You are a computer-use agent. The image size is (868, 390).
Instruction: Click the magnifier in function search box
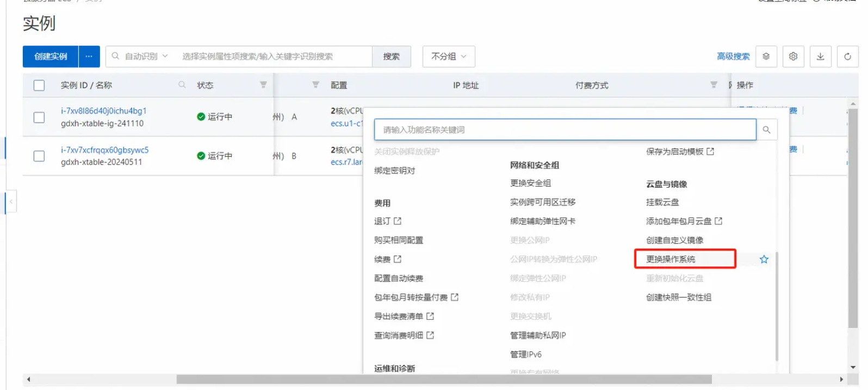[x=766, y=130]
